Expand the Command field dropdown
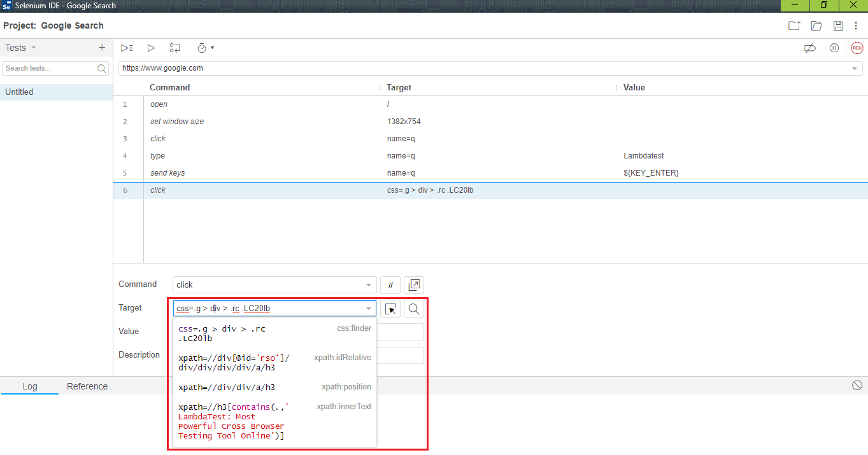868x455 pixels. click(368, 284)
